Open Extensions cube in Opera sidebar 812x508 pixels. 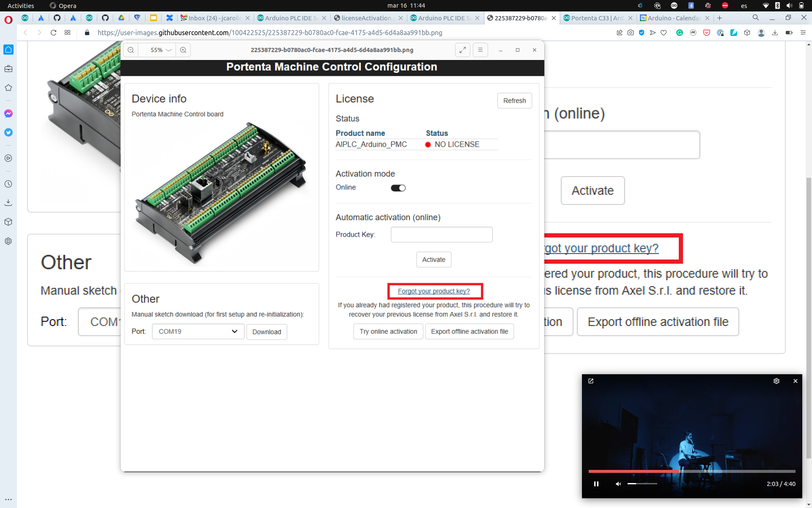(x=8, y=222)
